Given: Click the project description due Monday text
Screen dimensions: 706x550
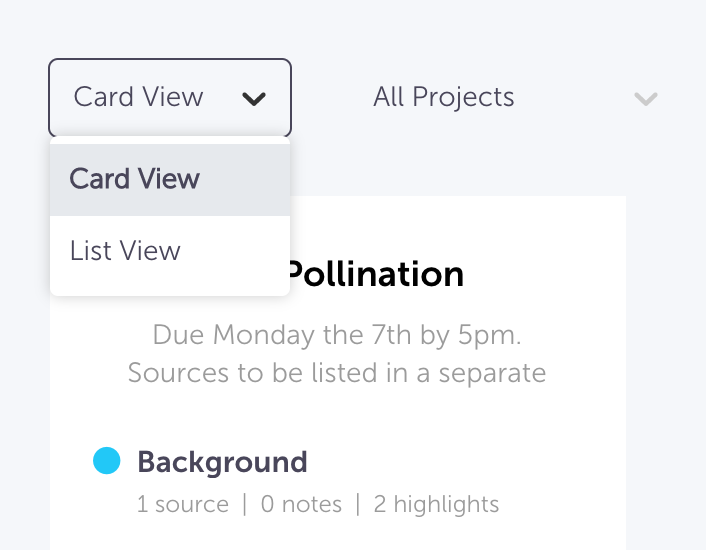Looking at the screenshot, I should [337, 354].
